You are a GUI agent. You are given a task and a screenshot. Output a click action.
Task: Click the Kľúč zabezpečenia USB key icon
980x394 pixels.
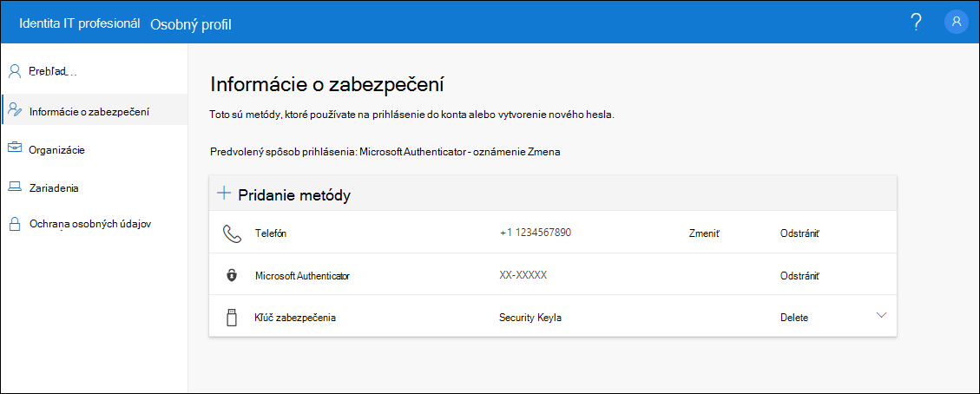tap(231, 318)
